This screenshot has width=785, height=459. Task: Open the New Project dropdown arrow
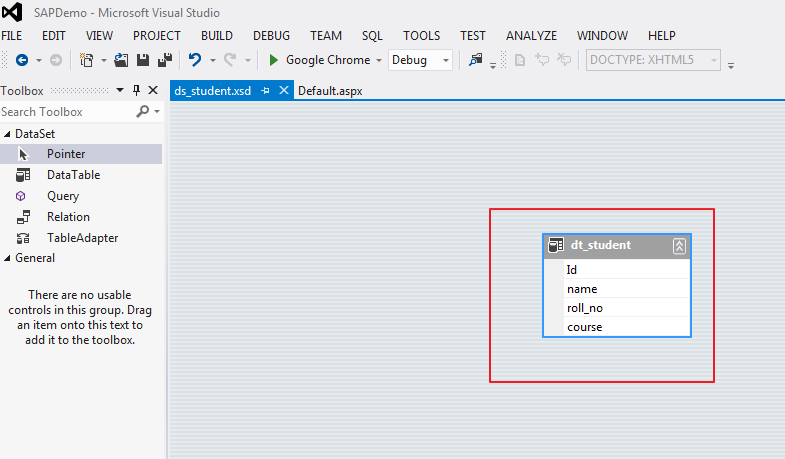(104, 61)
